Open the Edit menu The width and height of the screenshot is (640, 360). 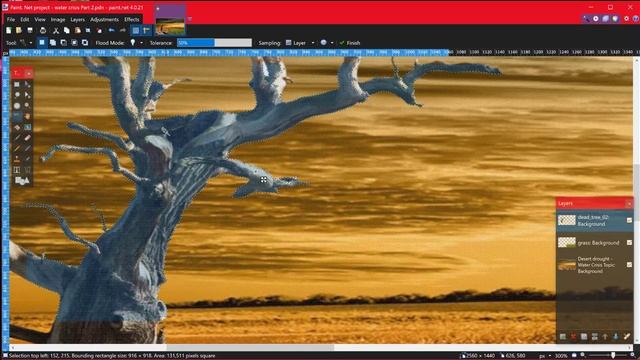[x=24, y=19]
